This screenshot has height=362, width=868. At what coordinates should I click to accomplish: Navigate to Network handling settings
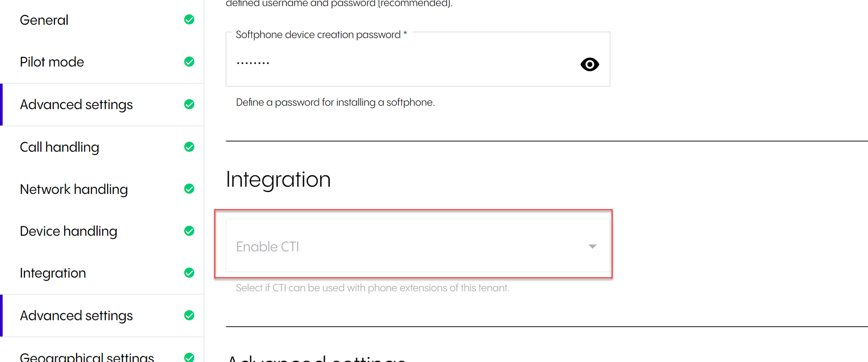tap(74, 189)
